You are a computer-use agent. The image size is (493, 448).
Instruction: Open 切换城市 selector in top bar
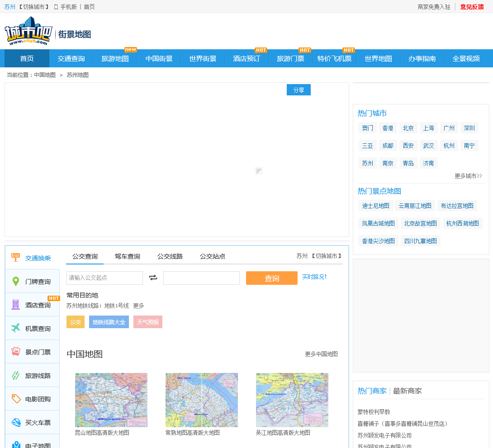(34, 7)
